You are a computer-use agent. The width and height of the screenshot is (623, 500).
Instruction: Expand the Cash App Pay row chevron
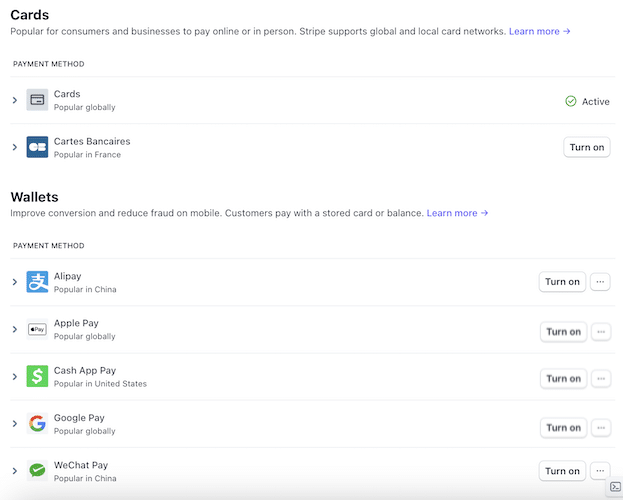click(x=15, y=376)
